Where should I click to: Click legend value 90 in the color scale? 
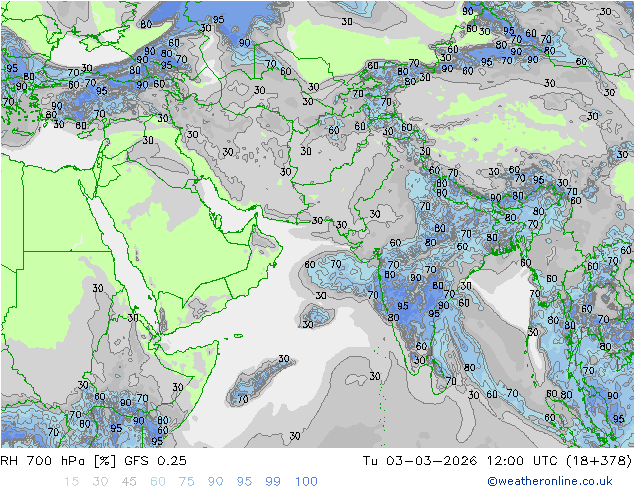point(215,482)
